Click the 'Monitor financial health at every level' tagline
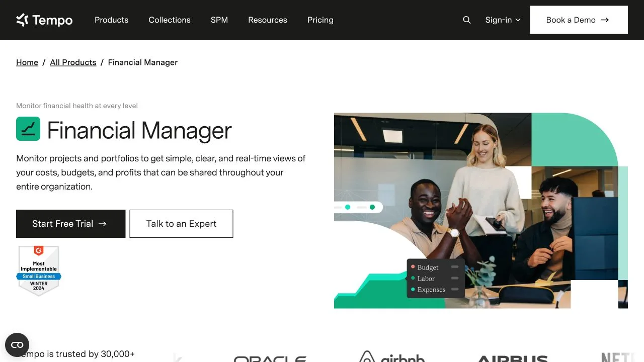Viewport: 644px width, 362px height. coord(77,106)
